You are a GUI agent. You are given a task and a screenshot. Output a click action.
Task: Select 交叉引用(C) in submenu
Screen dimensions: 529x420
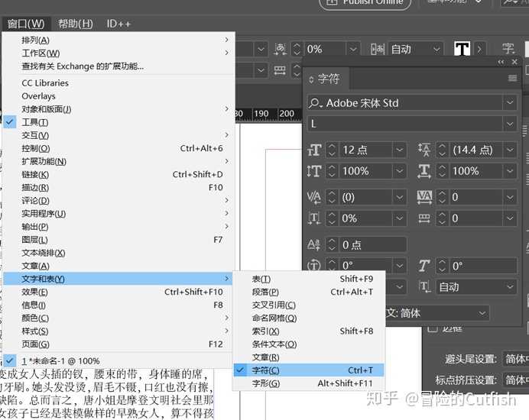pos(309,305)
